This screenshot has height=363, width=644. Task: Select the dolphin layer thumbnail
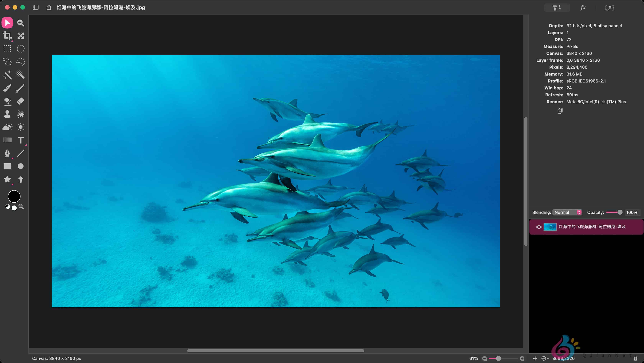coord(550,227)
